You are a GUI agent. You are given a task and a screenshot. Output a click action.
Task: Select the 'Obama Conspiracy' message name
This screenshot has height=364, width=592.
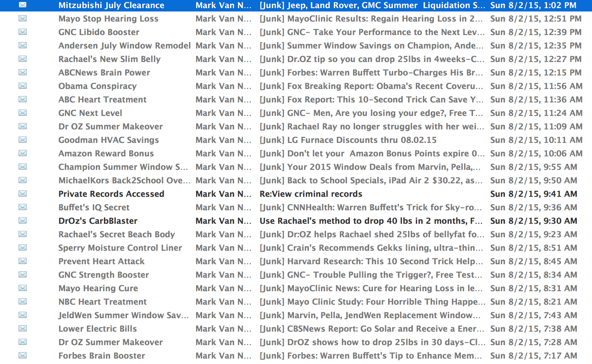98,86
